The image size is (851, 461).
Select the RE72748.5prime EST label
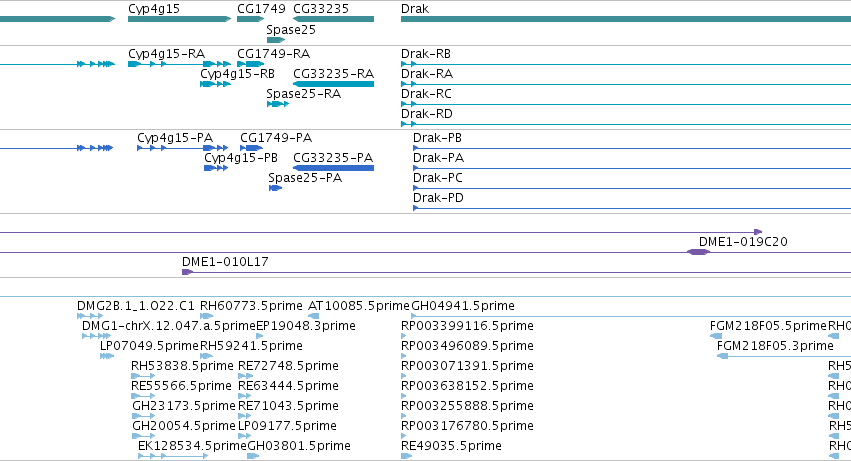tap(288, 367)
